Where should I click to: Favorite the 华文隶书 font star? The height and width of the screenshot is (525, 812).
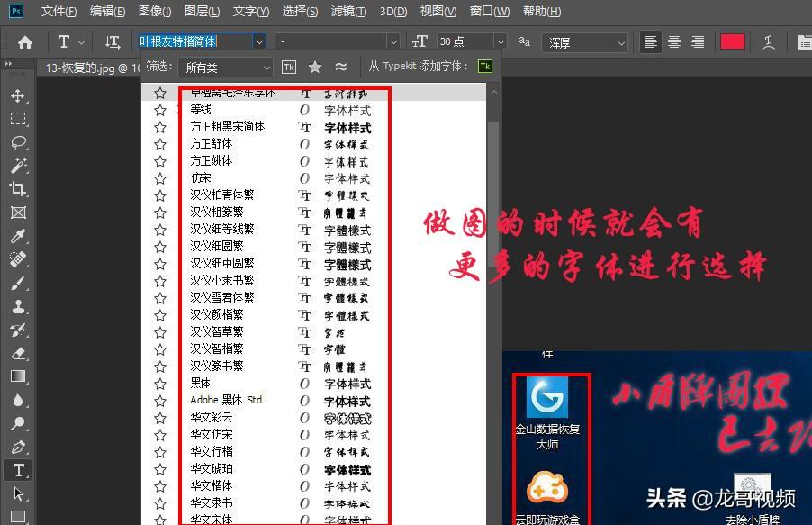[160, 503]
